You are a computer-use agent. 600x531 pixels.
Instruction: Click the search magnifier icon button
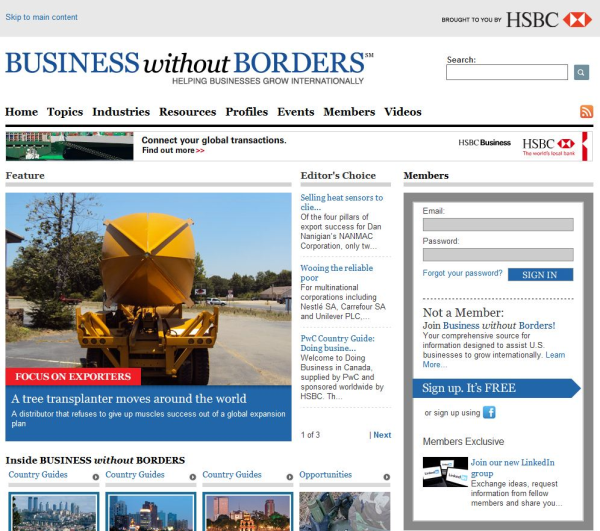tap(581, 72)
